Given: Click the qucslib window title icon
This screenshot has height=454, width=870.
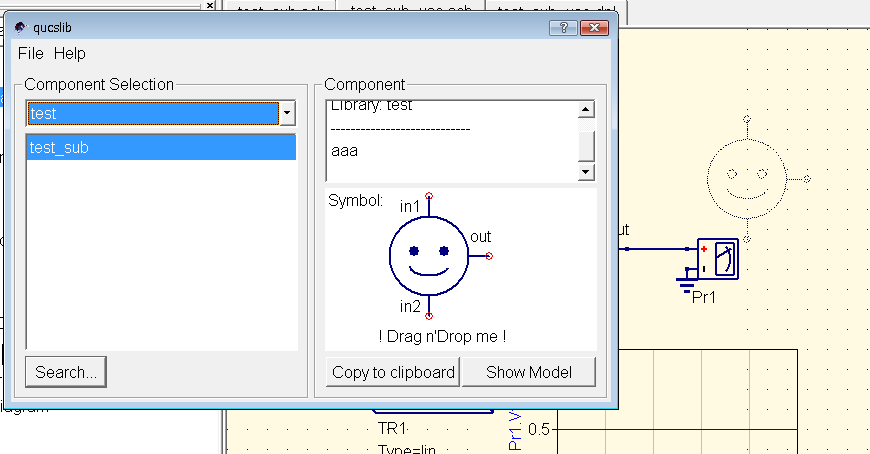Looking at the screenshot, I should (20, 27).
